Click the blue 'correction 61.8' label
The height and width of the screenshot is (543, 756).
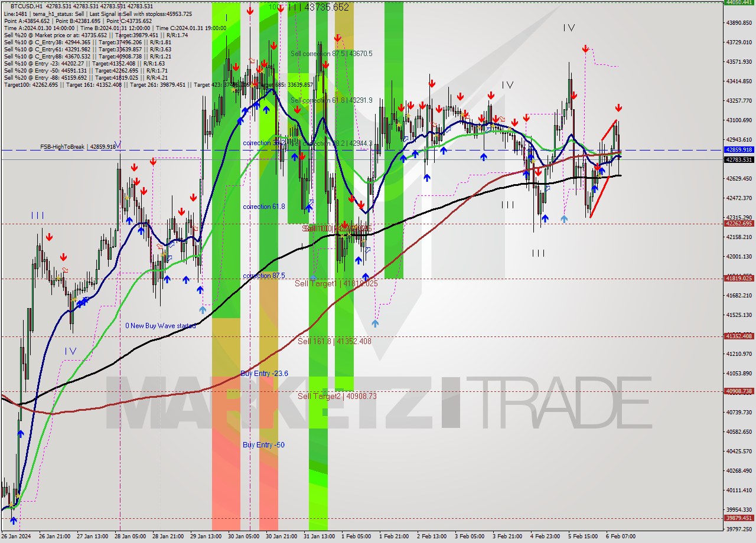[264, 207]
